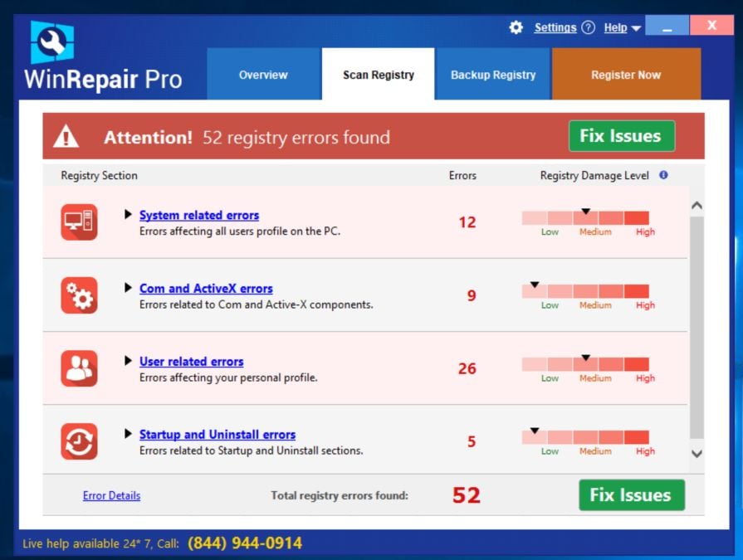The width and height of the screenshot is (743, 560).
Task: Minimize the WinRepair Pro window
Action: [x=667, y=25]
